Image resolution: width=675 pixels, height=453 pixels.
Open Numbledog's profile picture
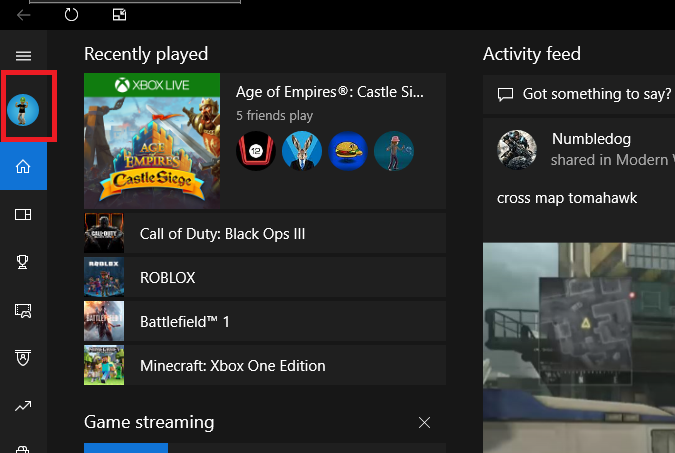pyautogui.click(x=517, y=149)
